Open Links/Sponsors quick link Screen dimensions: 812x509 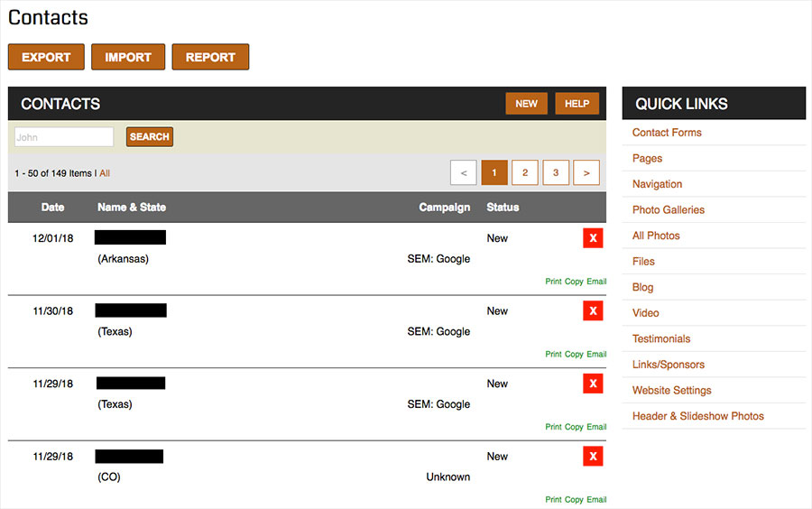click(x=669, y=365)
